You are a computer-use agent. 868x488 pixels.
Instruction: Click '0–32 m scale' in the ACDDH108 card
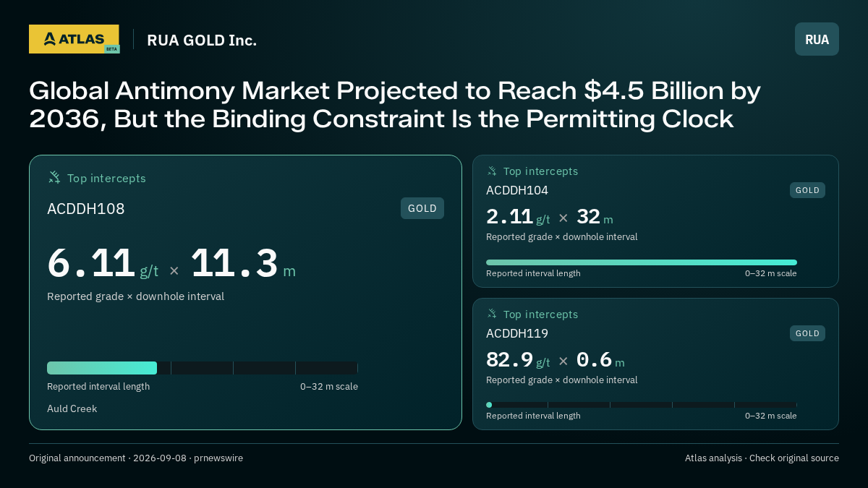[x=329, y=386]
